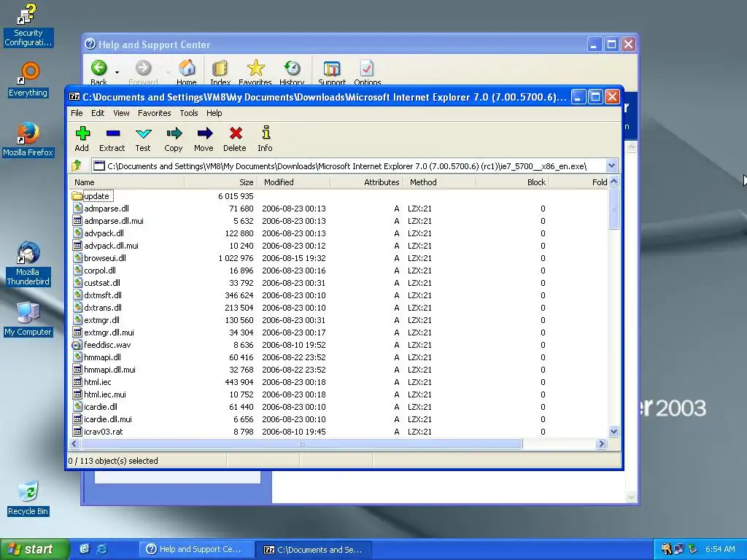Click the Move toolbar icon
The image size is (747, 560).
click(x=204, y=133)
